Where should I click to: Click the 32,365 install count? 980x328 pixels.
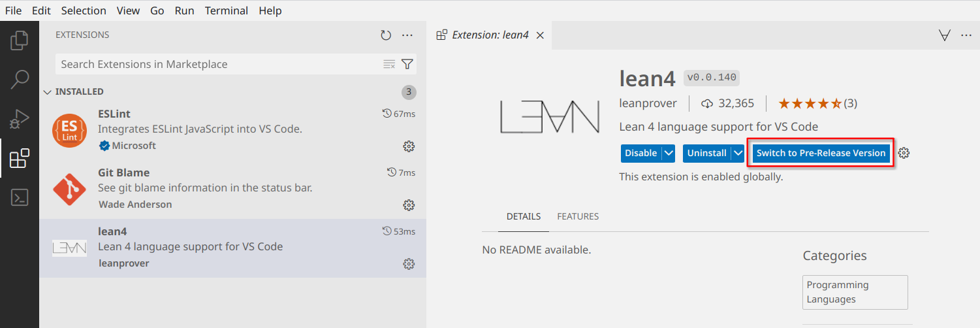(x=736, y=103)
